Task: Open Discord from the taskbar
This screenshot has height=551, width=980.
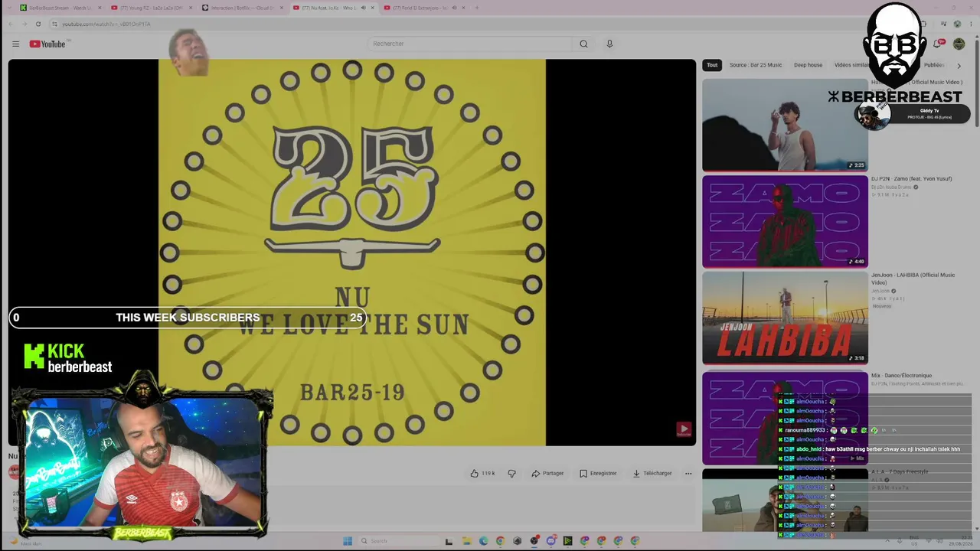Action: (550, 541)
